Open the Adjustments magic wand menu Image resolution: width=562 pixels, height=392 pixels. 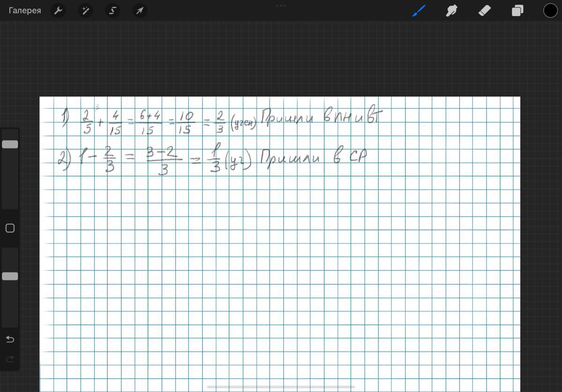85,11
